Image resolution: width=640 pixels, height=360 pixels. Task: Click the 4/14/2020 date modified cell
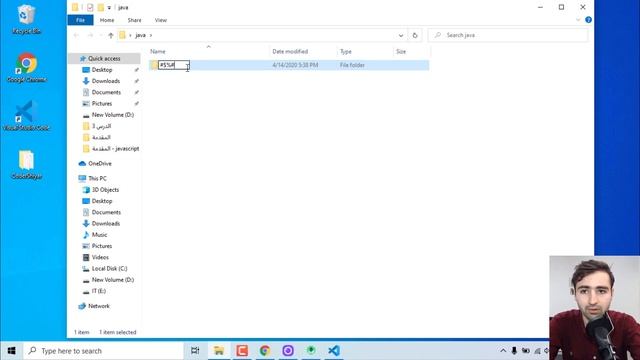click(x=295, y=65)
